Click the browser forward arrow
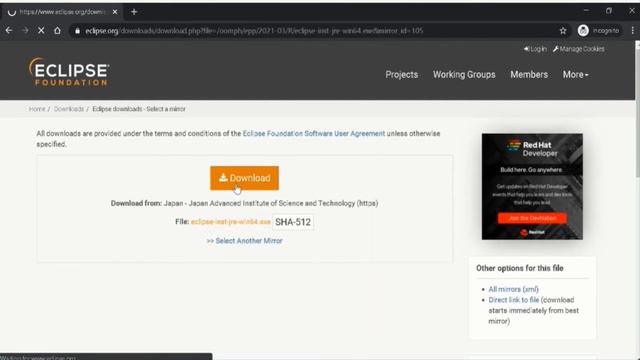 pyautogui.click(x=25, y=31)
